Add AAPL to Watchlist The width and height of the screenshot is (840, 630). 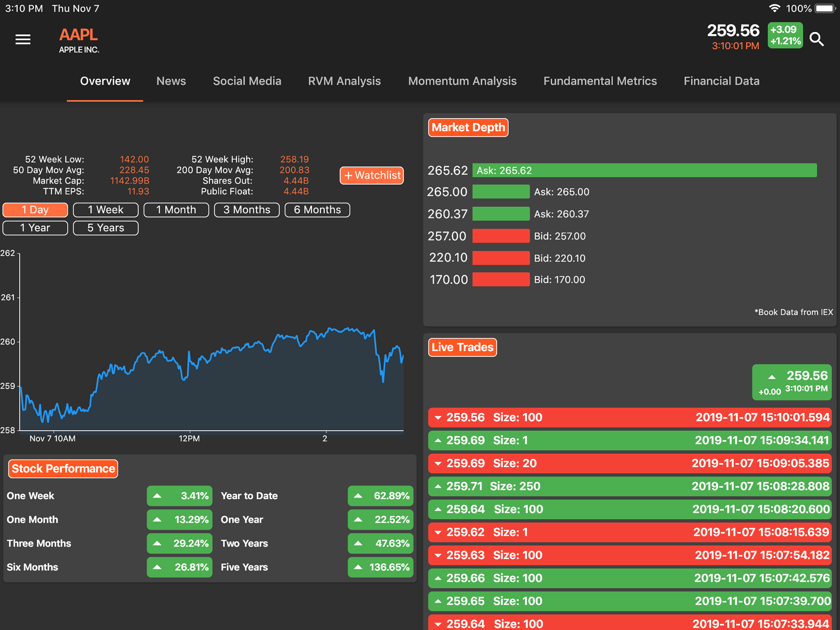[371, 176]
